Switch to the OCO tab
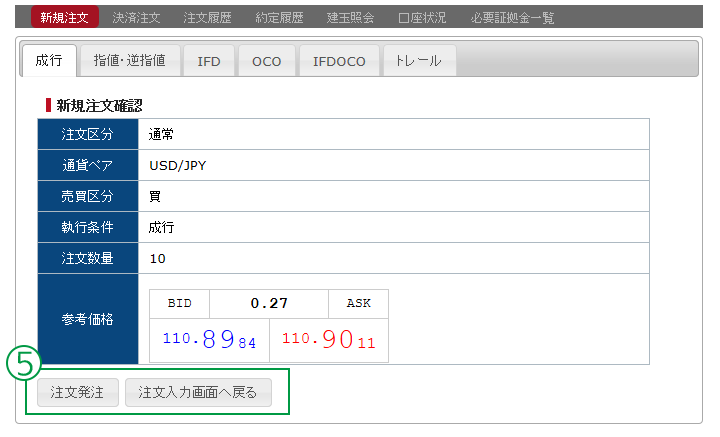720x437 pixels. (266, 60)
